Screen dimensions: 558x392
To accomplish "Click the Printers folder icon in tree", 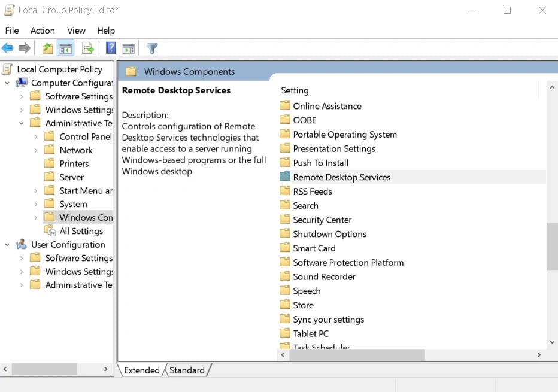I will 49,163.
